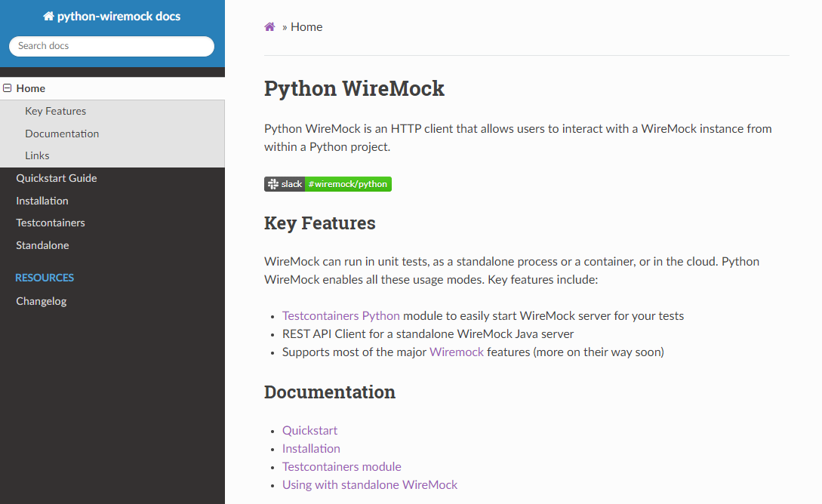The width and height of the screenshot is (822, 504).
Task: Click the Python WireMock page heading
Action: tap(354, 88)
